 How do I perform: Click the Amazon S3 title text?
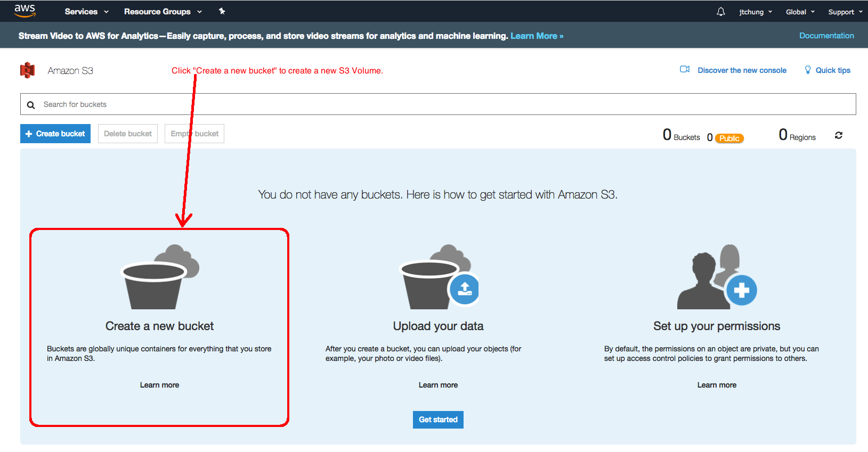click(70, 71)
